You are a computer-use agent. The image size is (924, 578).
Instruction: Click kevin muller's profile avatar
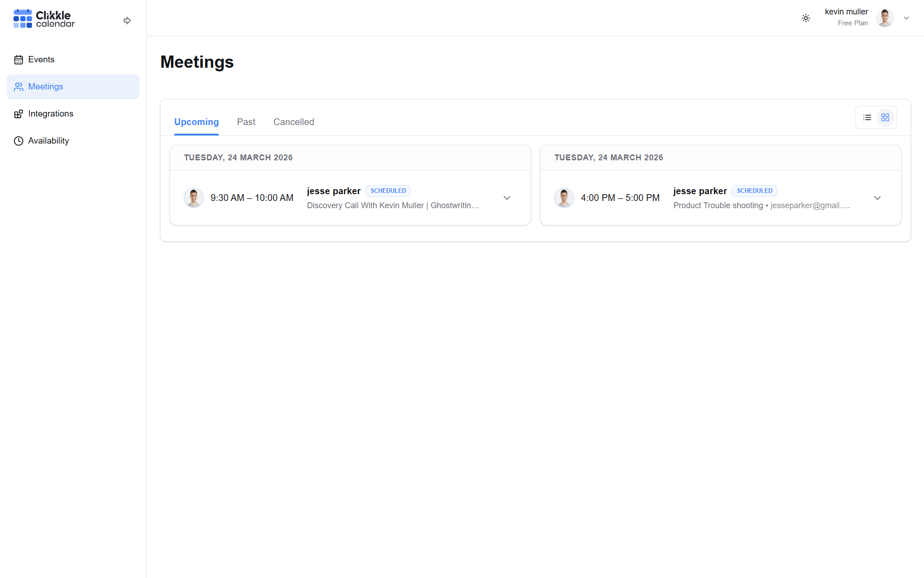pos(884,18)
